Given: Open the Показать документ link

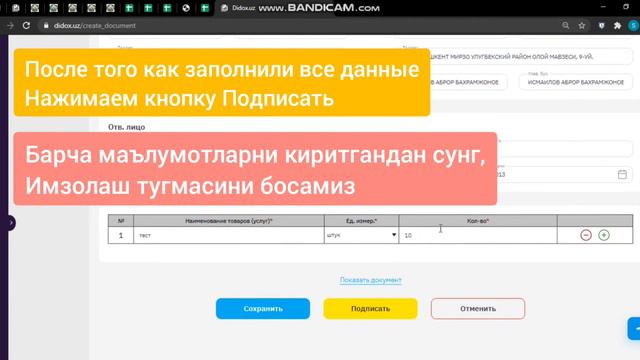Looking at the screenshot, I should 371,280.
